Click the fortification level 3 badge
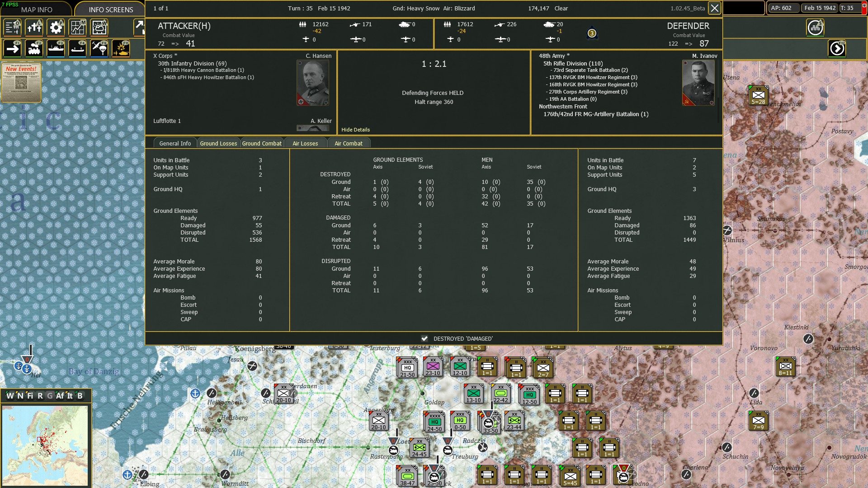 [x=592, y=33]
